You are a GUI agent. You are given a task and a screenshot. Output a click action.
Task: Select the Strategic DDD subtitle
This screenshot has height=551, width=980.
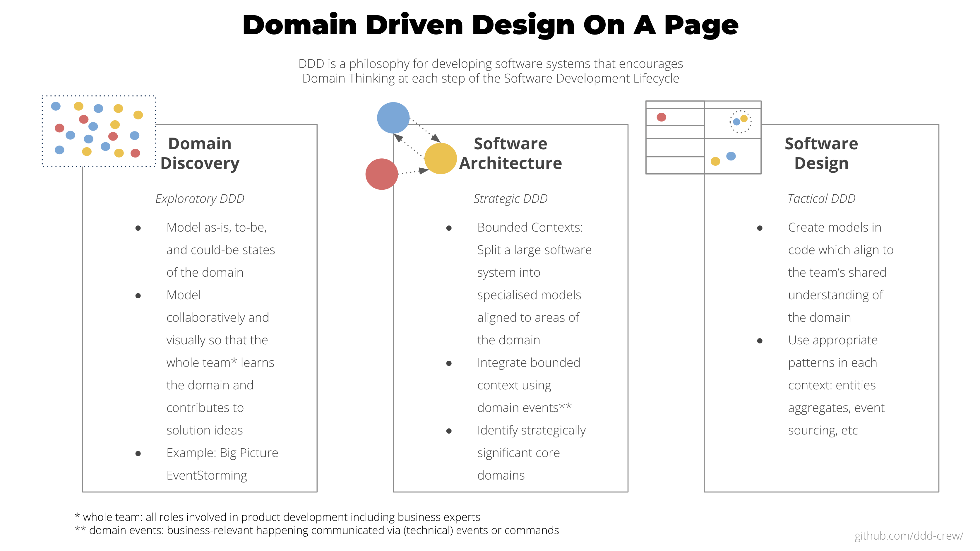(510, 199)
